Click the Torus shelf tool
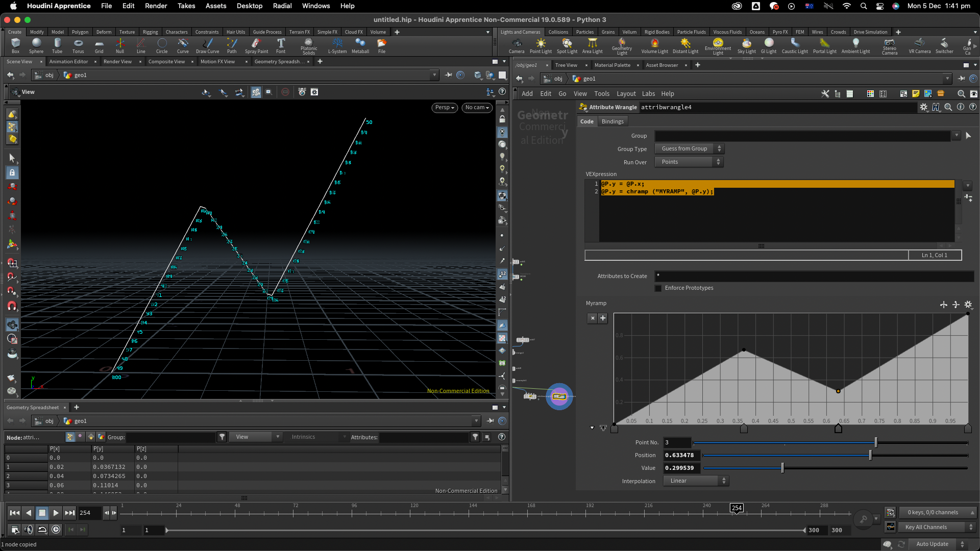980x551 pixels. [78, 45]
